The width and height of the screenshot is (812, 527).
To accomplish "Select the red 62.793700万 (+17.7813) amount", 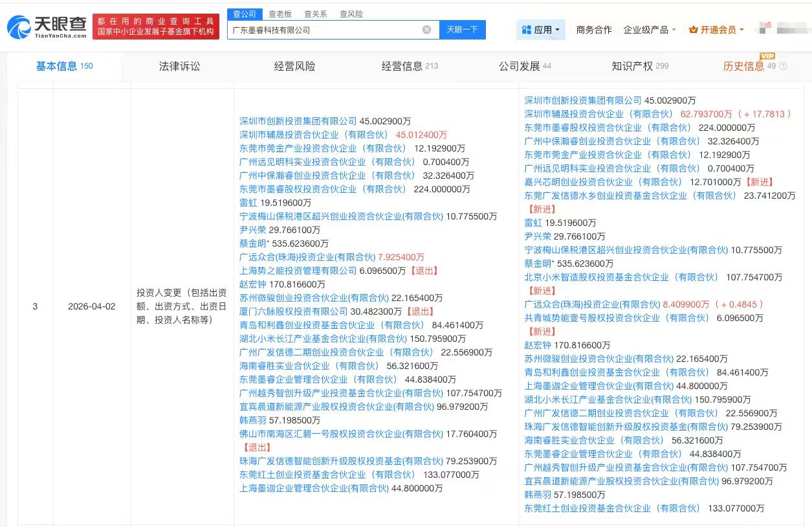I will click(736, 114).
